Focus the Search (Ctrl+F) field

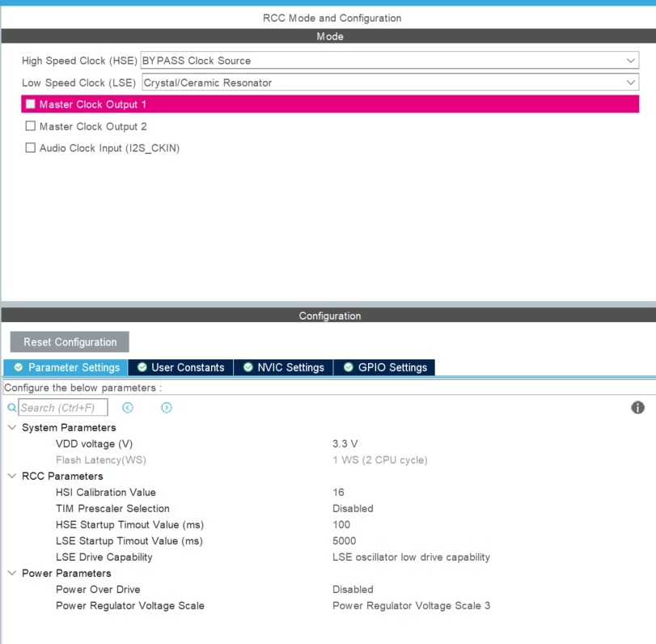63,408
